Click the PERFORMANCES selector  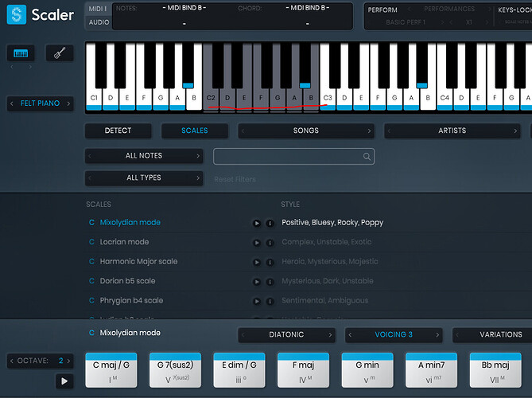[x=449, y=10]
